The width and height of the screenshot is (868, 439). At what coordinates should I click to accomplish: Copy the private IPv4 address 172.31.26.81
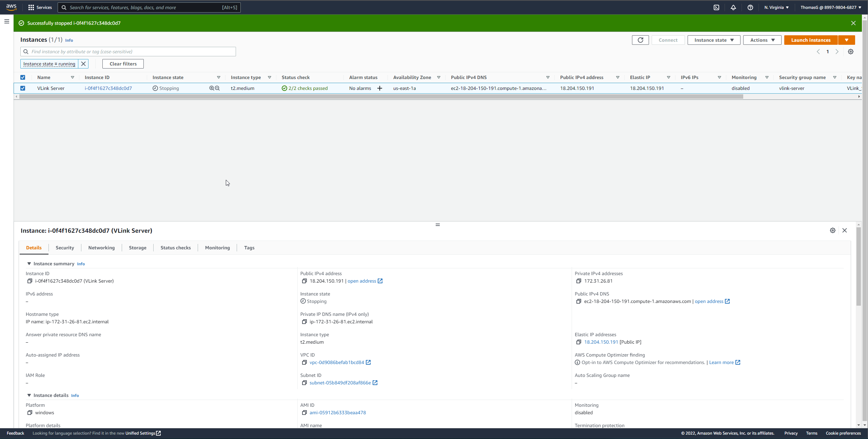[x=579, y=281]
